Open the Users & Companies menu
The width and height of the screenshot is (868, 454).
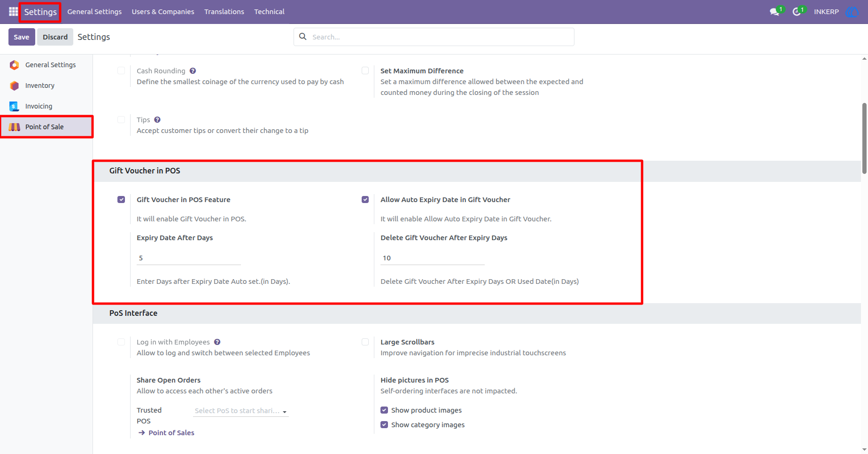[163, 12]
